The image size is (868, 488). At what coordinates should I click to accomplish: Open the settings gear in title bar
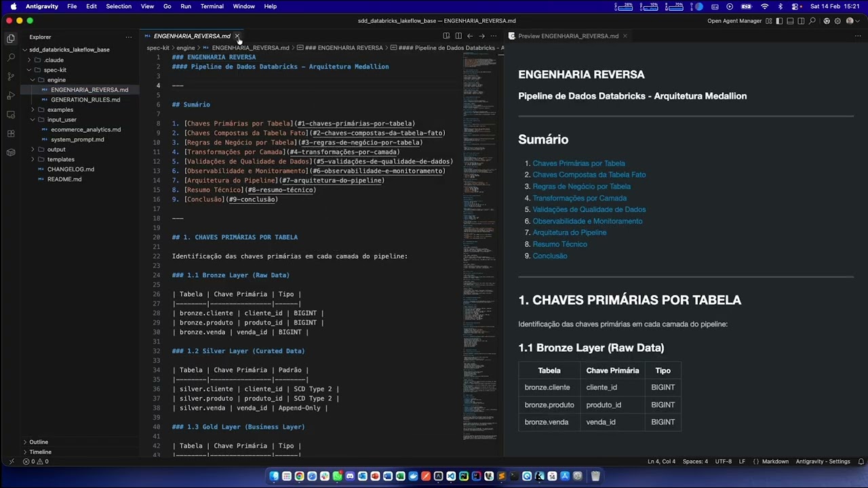tap(837, 21)
